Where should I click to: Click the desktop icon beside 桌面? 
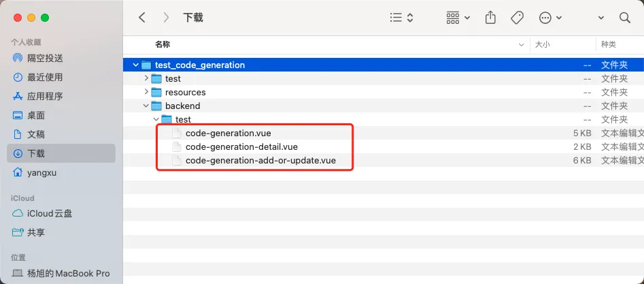18,115
